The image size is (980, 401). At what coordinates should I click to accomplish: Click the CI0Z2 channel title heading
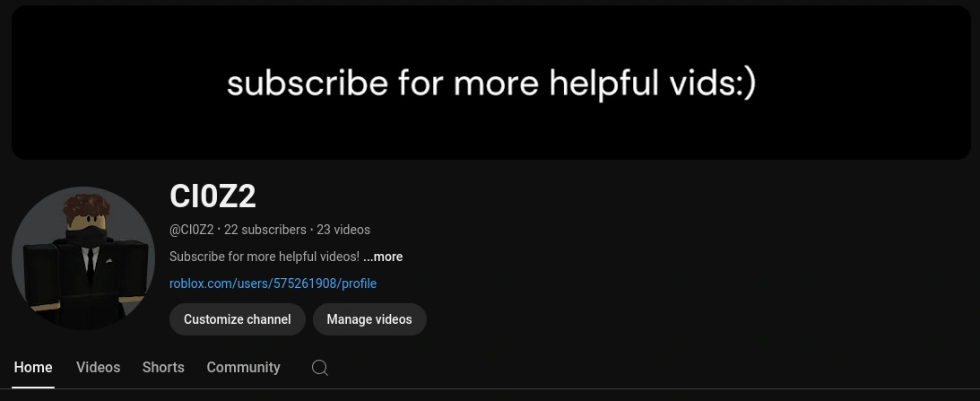pos(212,196)
